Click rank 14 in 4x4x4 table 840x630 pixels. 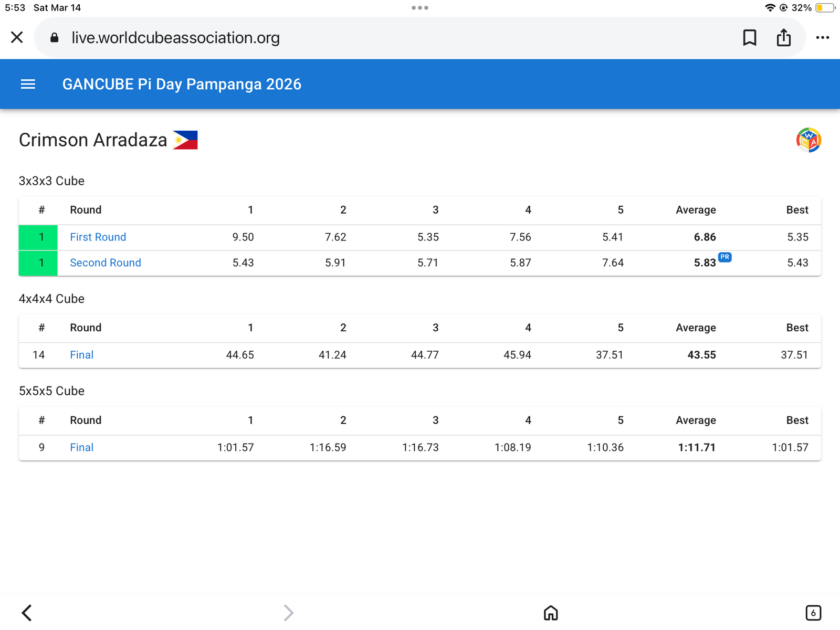(38, 355)
